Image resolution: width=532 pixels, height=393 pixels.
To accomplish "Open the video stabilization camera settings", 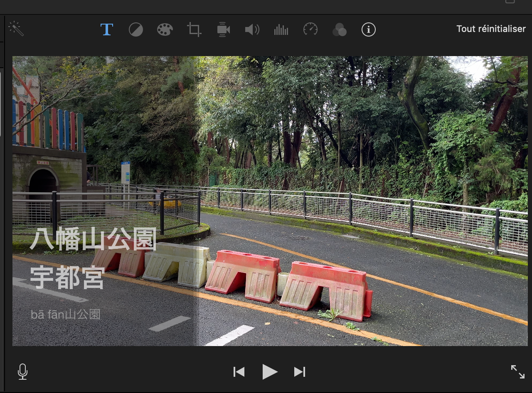I will [223, 29].
